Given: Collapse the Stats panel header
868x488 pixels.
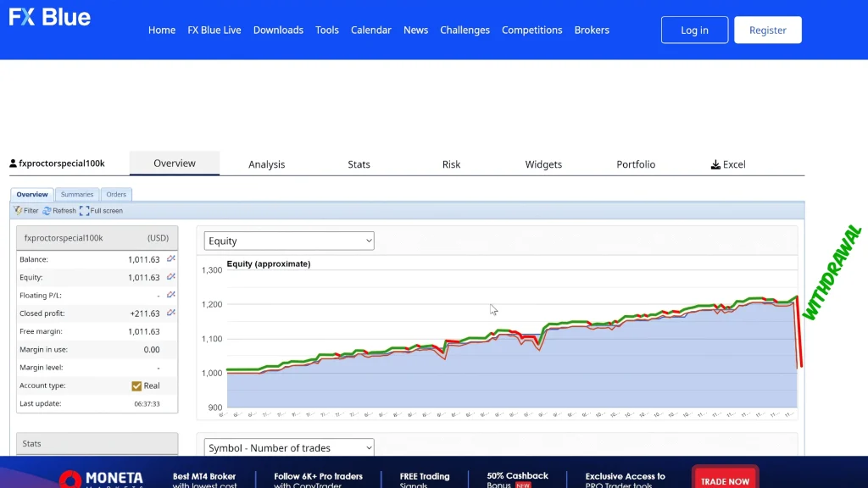Looking at the screenshot, I should [97, 443].
